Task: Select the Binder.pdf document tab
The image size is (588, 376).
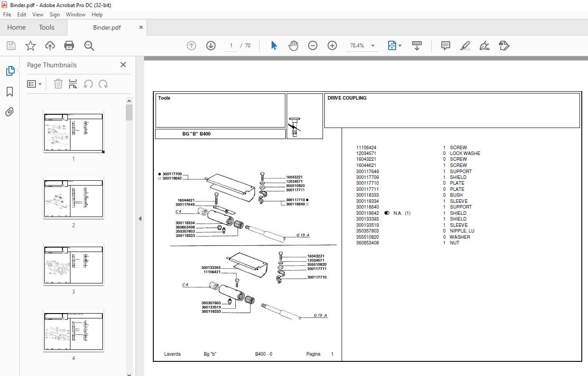Action: [x=107, y=27]
